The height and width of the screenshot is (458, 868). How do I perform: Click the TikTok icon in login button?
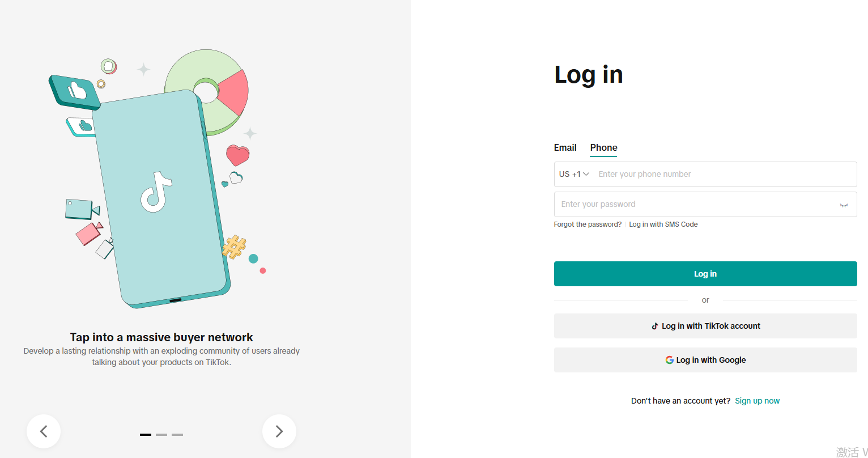coord(655,326)
